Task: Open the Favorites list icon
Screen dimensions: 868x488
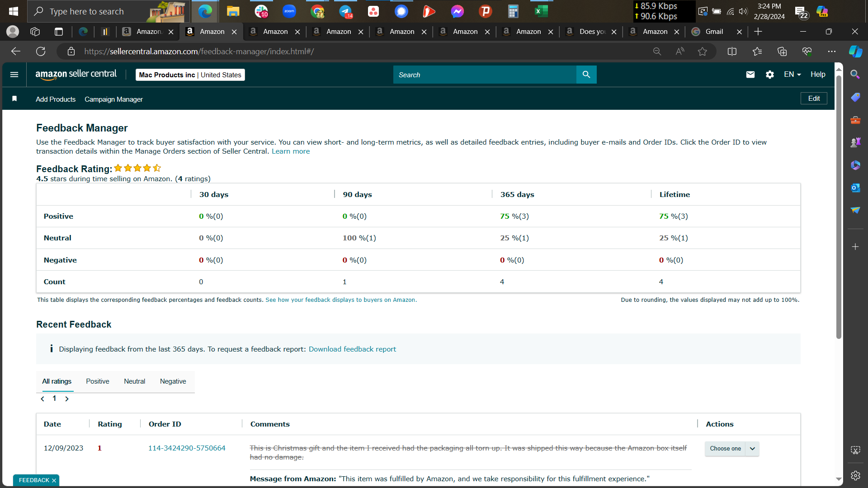Action: click(x=757, y=52)
